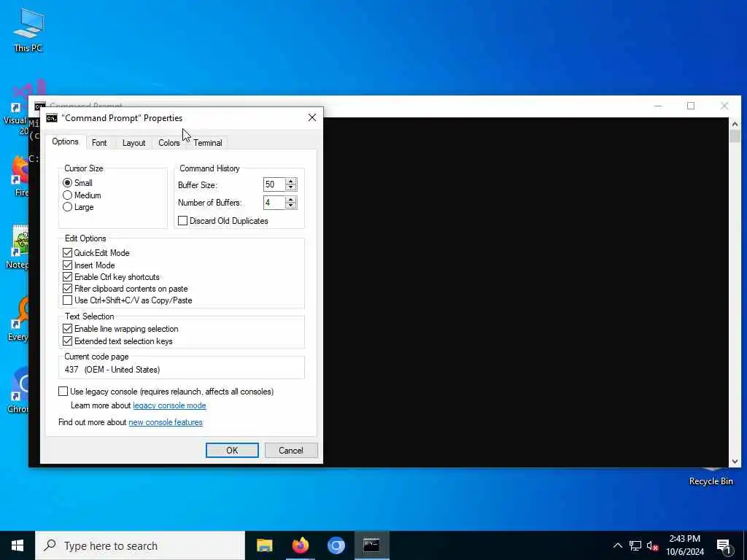Click the taskbar search box
The height and width of the screenshot is (560, 747).
140,545
